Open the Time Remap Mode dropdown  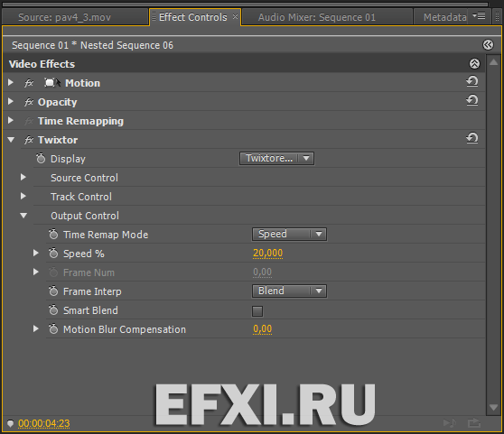pyautogui.click(x=289, y=235)
